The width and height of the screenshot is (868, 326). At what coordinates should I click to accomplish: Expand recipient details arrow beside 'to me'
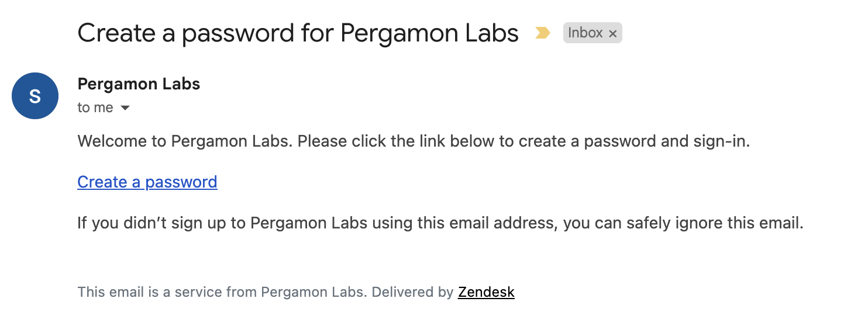(125, 108)
